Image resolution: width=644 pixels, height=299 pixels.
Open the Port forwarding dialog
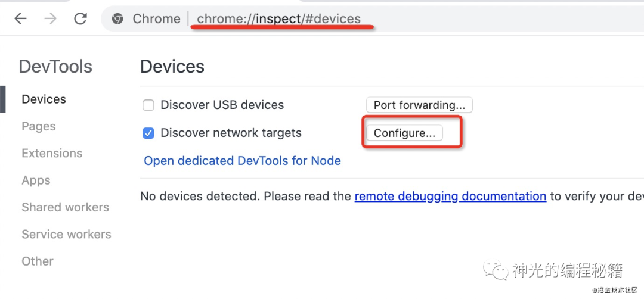coord(419,105)
